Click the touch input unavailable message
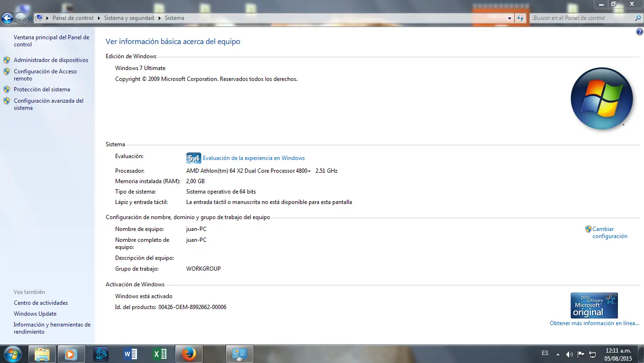This screenshot has width=644, height=363. pos(269,202)
